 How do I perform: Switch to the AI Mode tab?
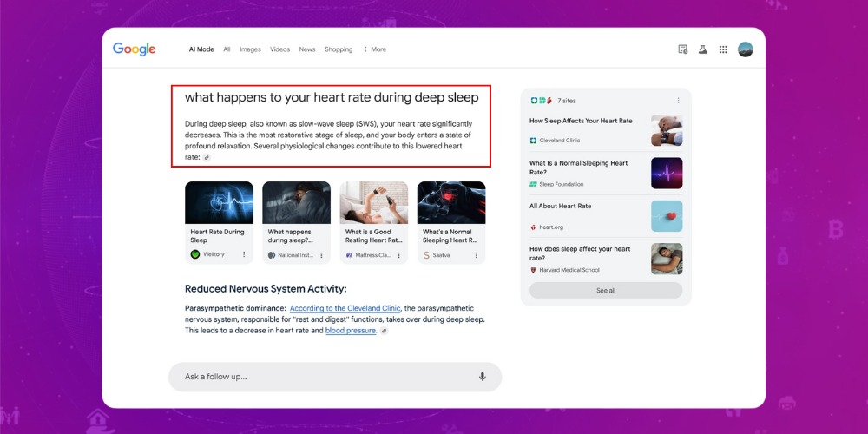pos(201,49)
